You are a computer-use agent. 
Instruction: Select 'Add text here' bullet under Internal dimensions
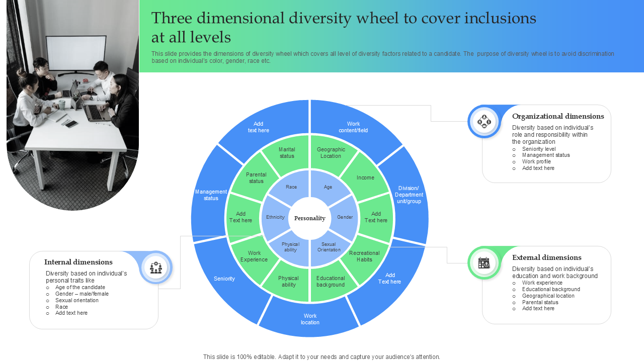click(x=71, y=313)
